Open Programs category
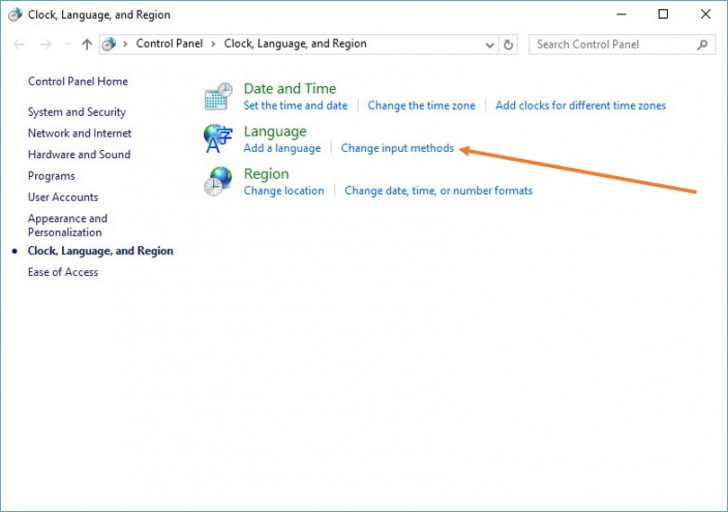Image resolution: width=728 pixels, height=512 pixels. 52,176
